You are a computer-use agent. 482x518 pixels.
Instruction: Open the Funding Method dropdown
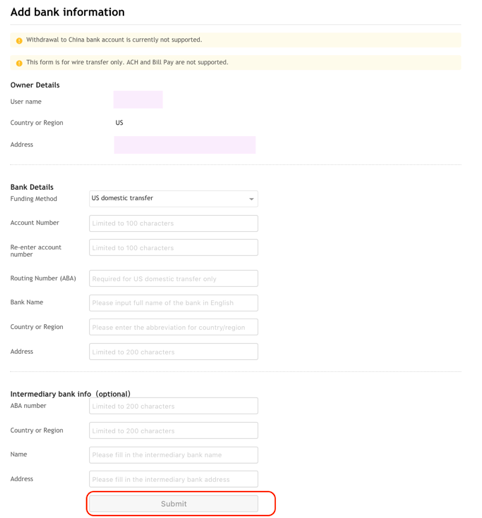coord(173,198)
